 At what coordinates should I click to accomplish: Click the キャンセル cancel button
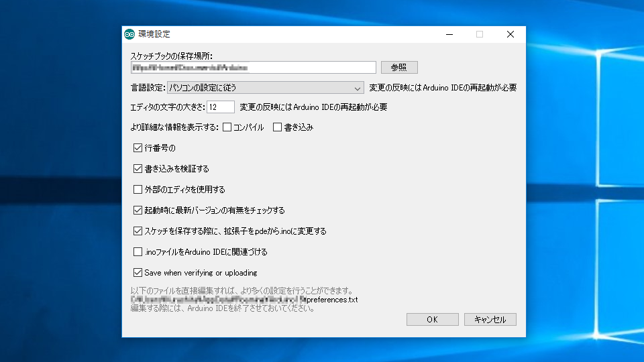490,319
